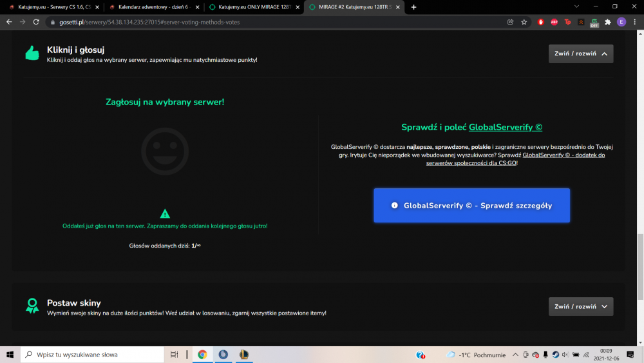The image size is (644, 363).
Task: Open the notification center icon
Action: 630,355
